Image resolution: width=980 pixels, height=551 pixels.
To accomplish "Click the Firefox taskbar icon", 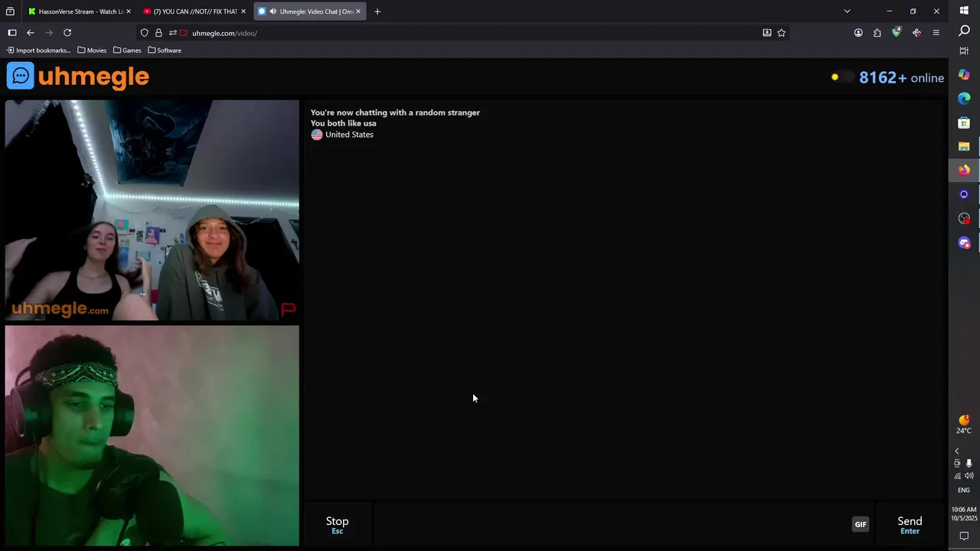I will pyautogui.click(x=964, y=170).
